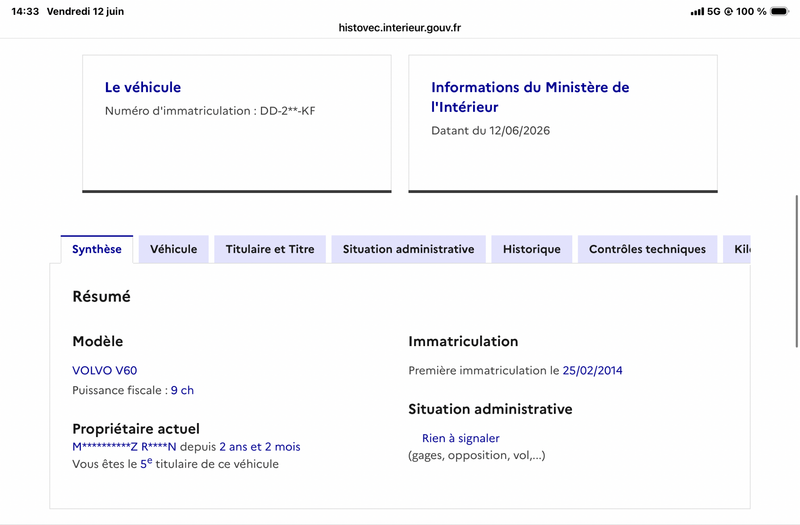Viewport: 800px width, 525px height.
Task: Click the page vertical scrollbar
Action: point(796,271)
